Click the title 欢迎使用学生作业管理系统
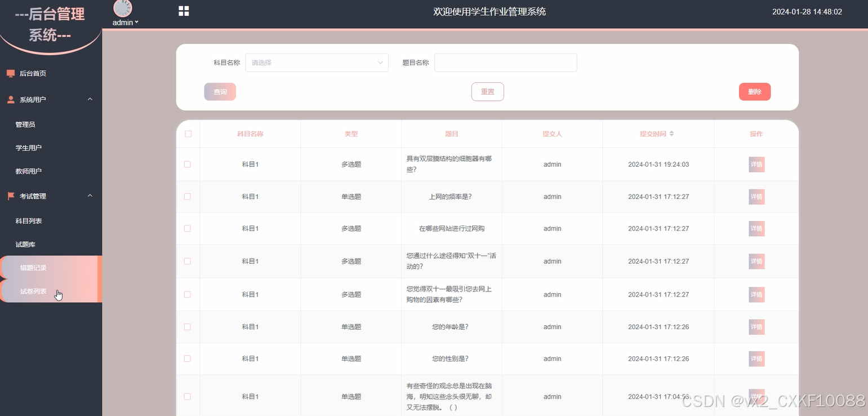 [489, 12]
